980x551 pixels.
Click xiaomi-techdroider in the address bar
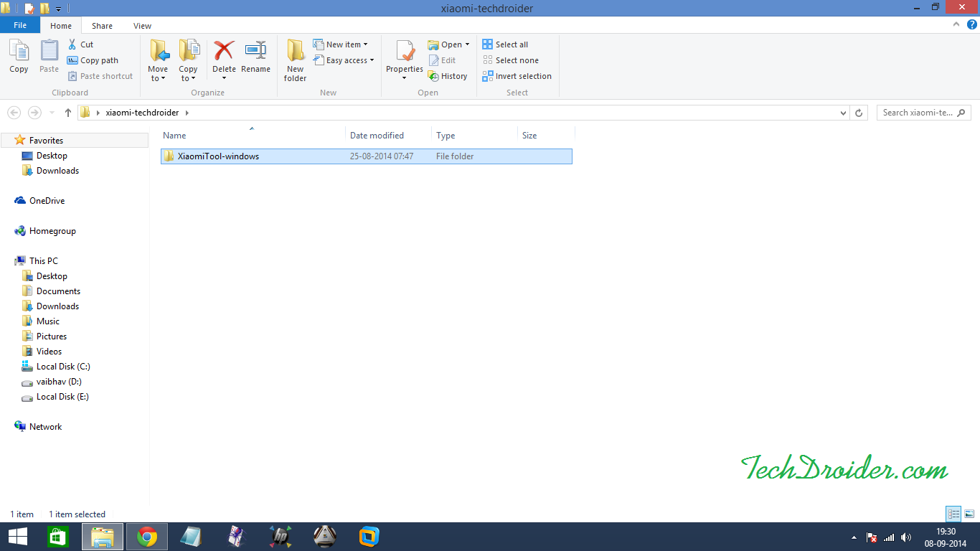point(142,113)
